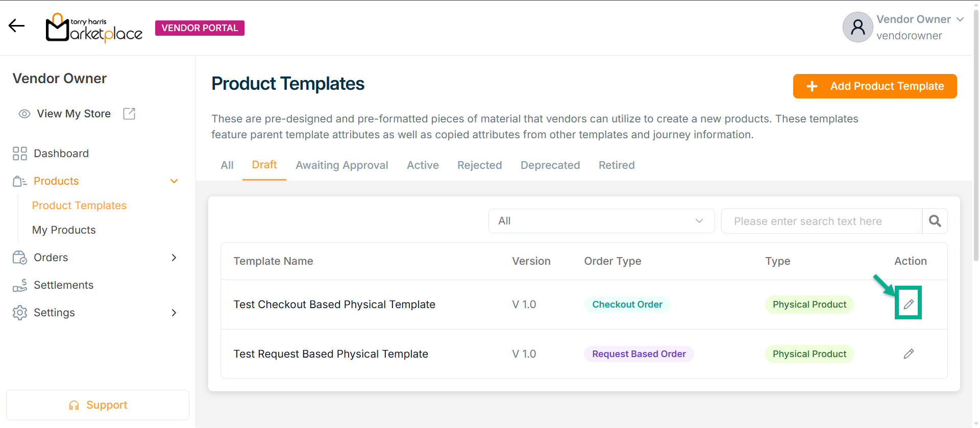Click the Vendor Owner profile avatar
This screenshot has width=980, height=428.
(857, 27)
